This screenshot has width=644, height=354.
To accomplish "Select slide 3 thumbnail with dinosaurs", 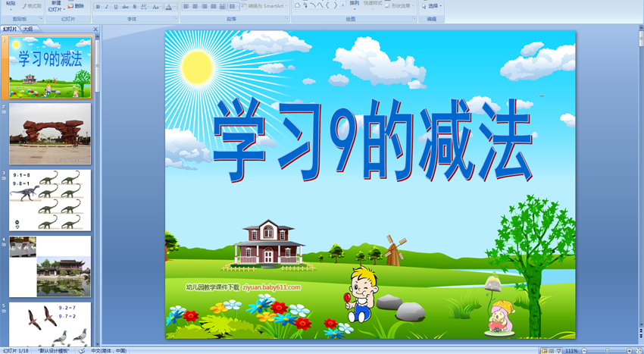I will (50, 200).
